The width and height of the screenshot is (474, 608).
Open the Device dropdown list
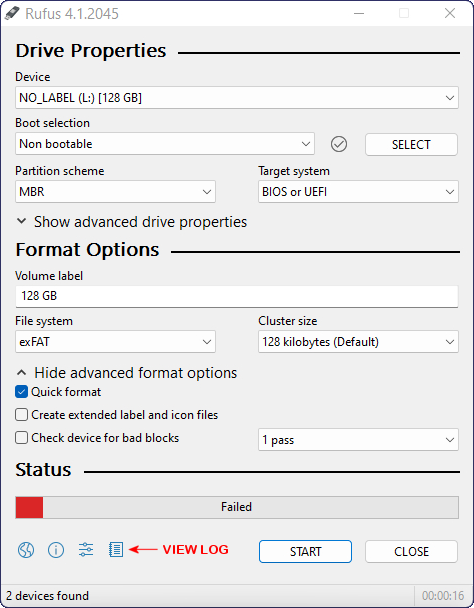point(237,98)
